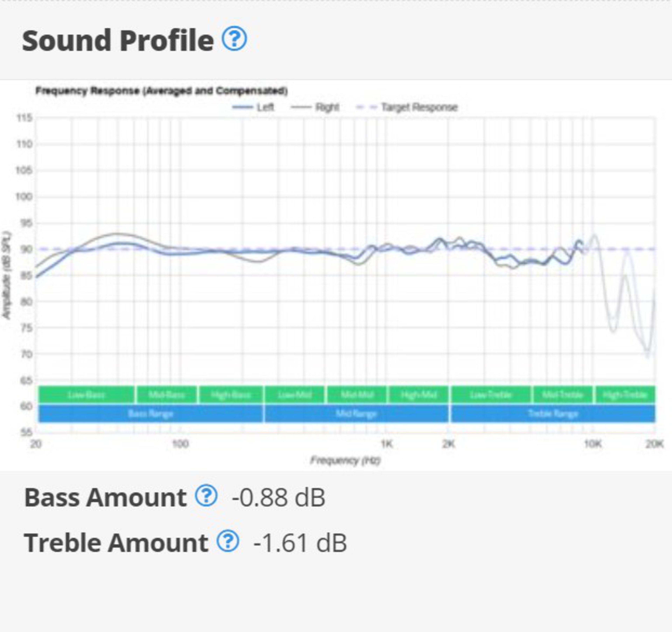Click the -0.88 dB bass value
This screenshot has width=672, height=632.
pos(278,497)
